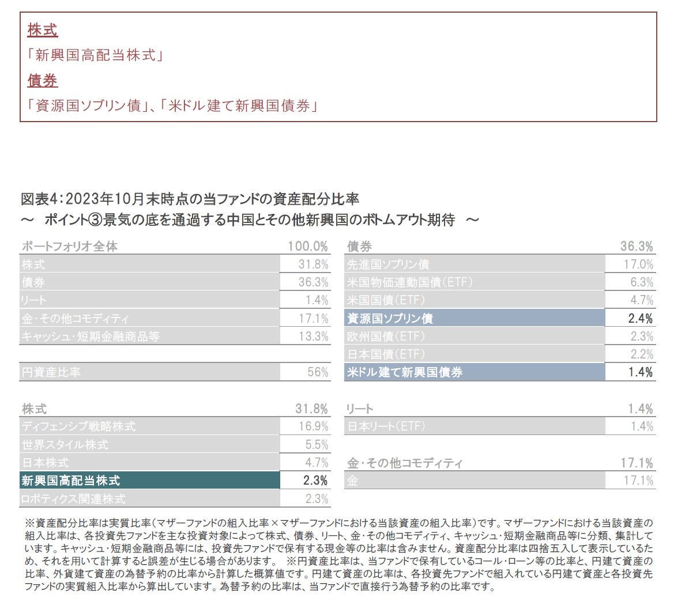Select the 「新興国高配当株式」 text in the top box
Screen dimensions: 700x601
(x=96, y=55)
